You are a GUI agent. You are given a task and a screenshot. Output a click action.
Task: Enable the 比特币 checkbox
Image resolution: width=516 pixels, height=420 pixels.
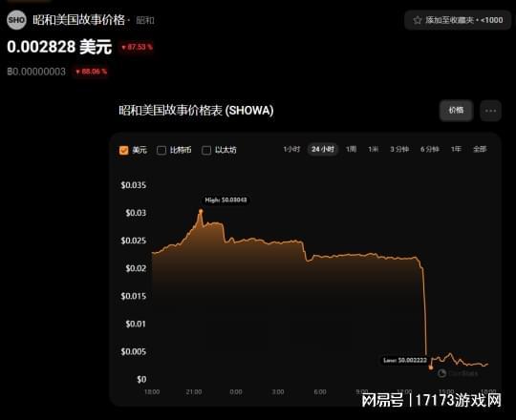point(161,150)
